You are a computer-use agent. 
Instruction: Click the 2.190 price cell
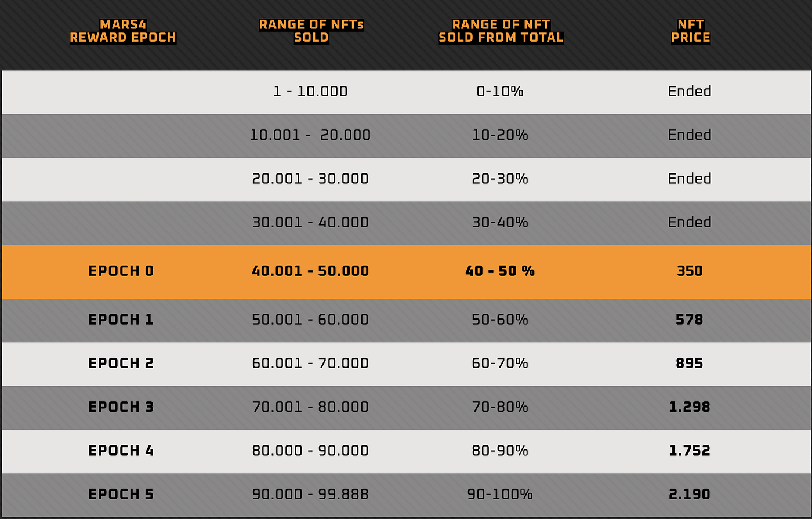(x=690, y=494)
